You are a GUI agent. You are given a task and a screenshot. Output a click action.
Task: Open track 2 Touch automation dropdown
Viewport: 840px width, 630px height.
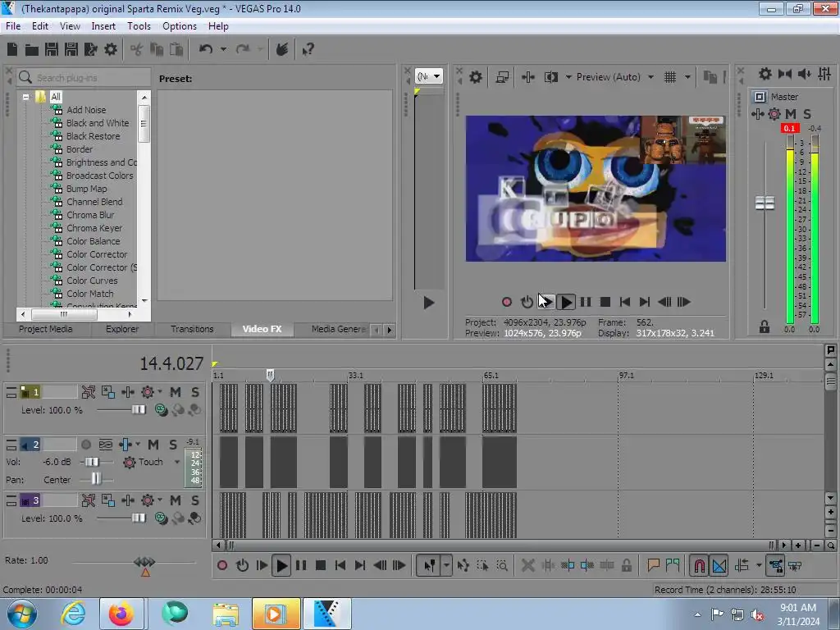coord(177,462)
